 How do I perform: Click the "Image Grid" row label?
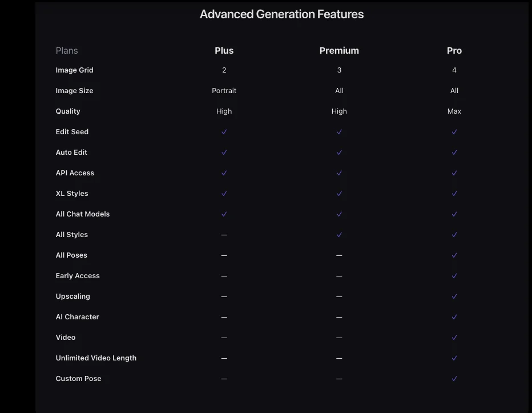(x=74, y=70)
